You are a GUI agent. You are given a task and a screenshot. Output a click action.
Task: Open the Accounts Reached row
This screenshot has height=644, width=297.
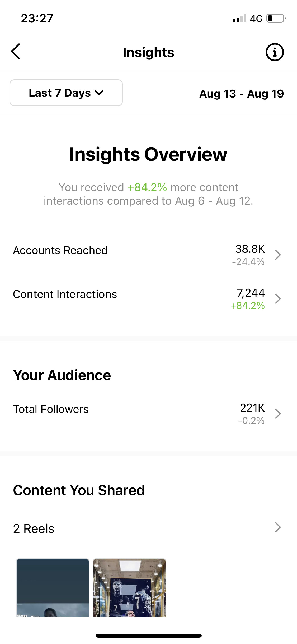(x=148, y=255)
